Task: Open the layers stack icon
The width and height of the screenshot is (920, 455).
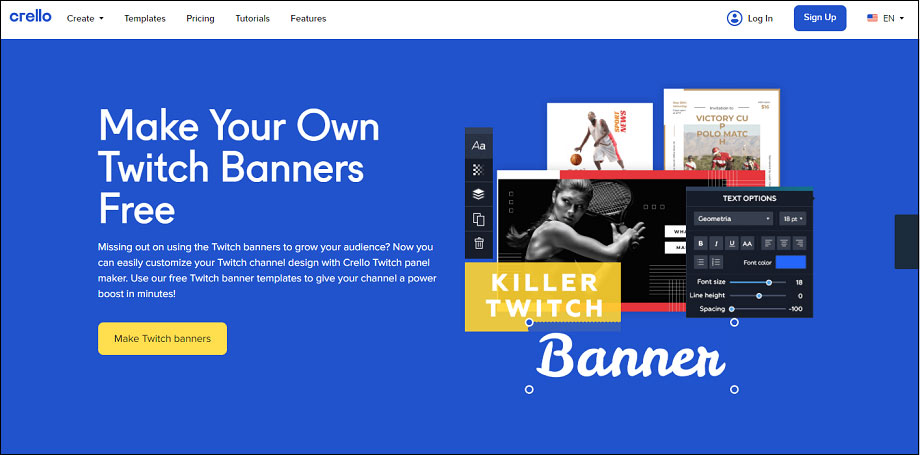Action: 479,194
